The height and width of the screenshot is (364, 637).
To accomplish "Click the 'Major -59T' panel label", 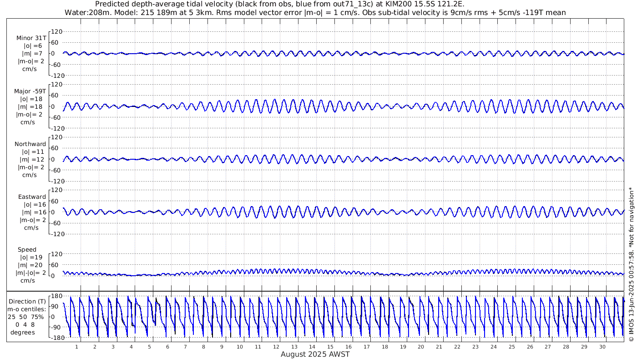I will (x=30, y=91).
